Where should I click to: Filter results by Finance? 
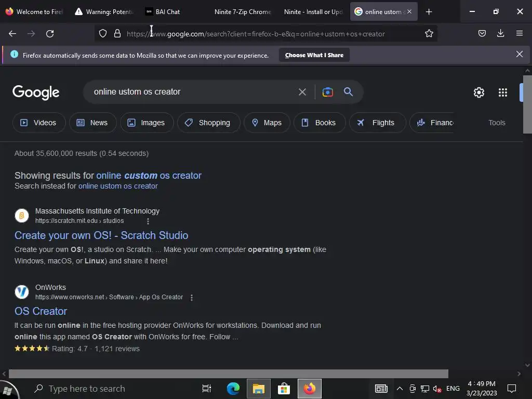(x=432, y=123)
